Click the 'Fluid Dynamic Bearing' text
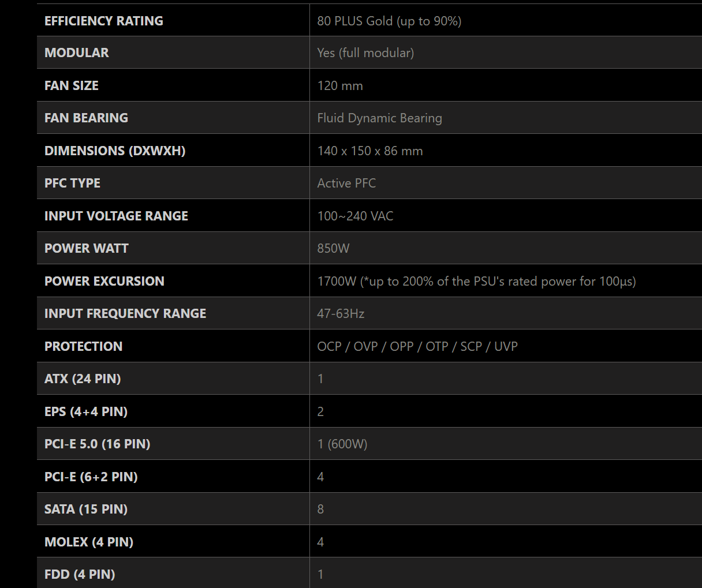 point(379,118)
